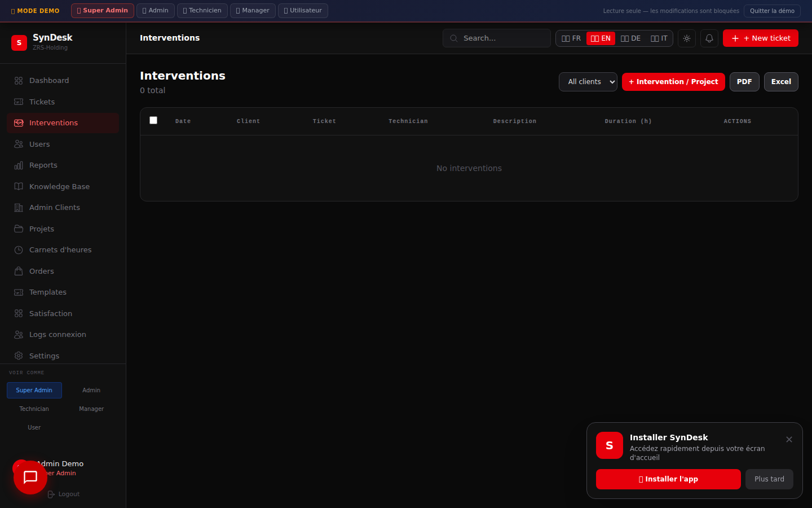View as Technician in sidebar role switcher
Screen dimensions: 812x508
(x=34, y=409)
